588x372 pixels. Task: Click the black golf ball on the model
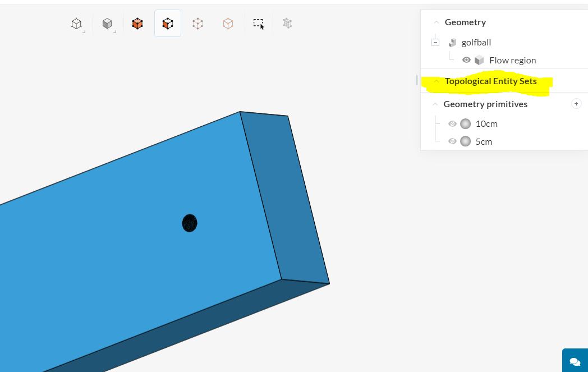190,223
